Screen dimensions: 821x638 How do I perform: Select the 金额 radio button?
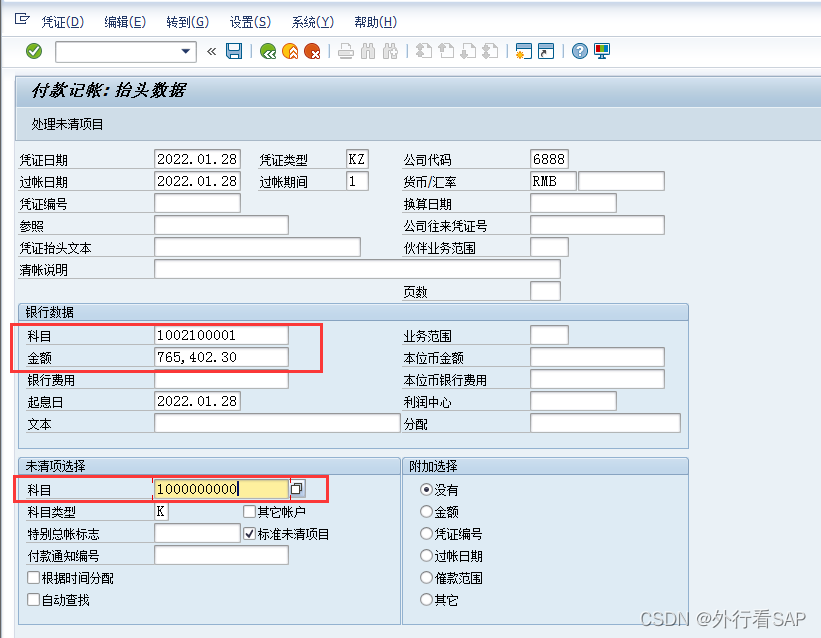coord(426,511)
